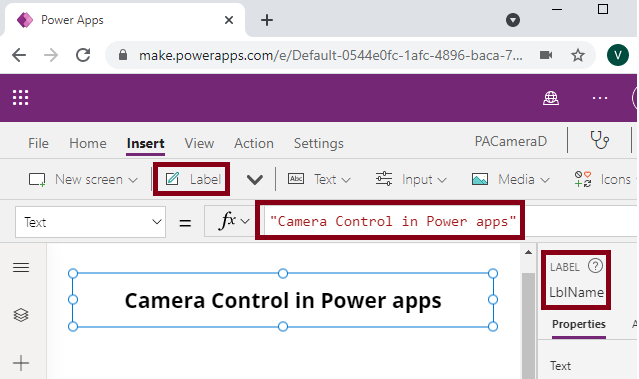Click the canvas scrollbar up arrow

528,252
